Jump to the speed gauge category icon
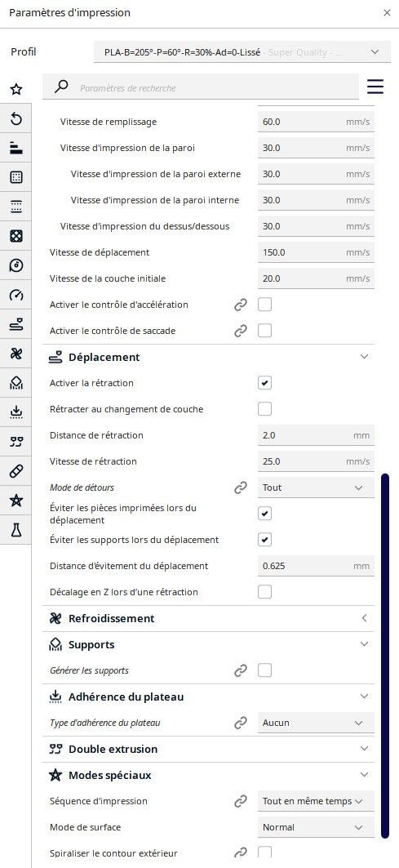 (x=16, y=296)
